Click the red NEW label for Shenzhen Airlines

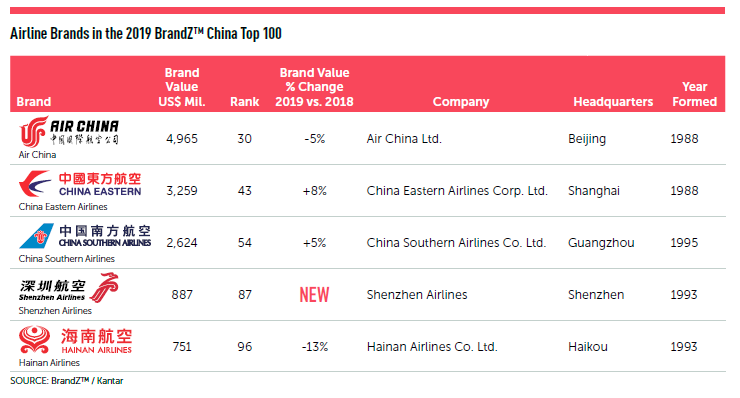tap(314, 295)
